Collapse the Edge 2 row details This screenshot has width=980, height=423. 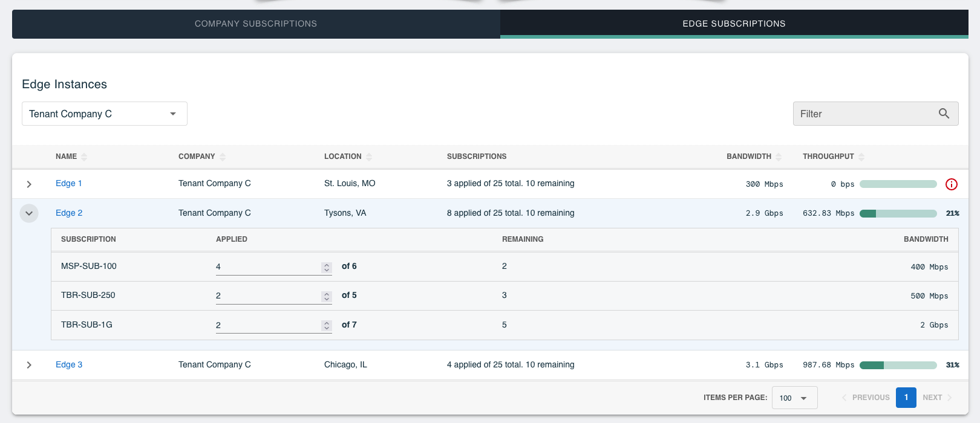click(29, 213)
